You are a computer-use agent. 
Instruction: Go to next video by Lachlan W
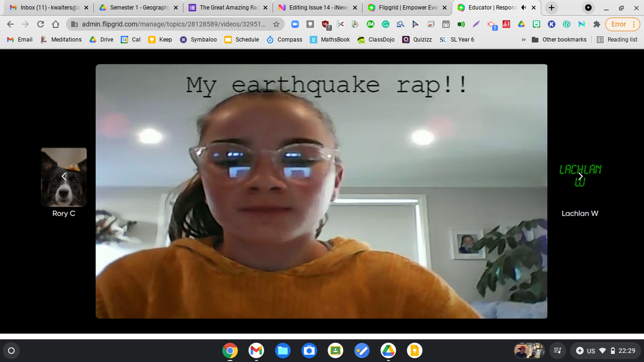(580, 177)
